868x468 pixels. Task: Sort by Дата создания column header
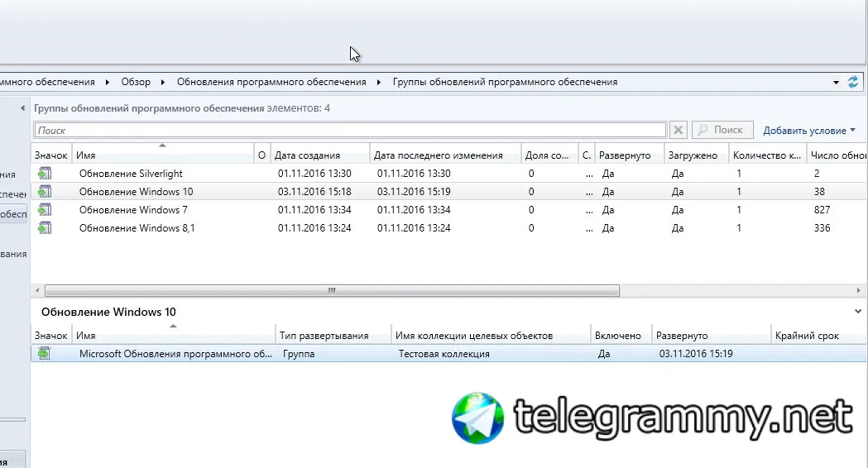pos(319,155)
